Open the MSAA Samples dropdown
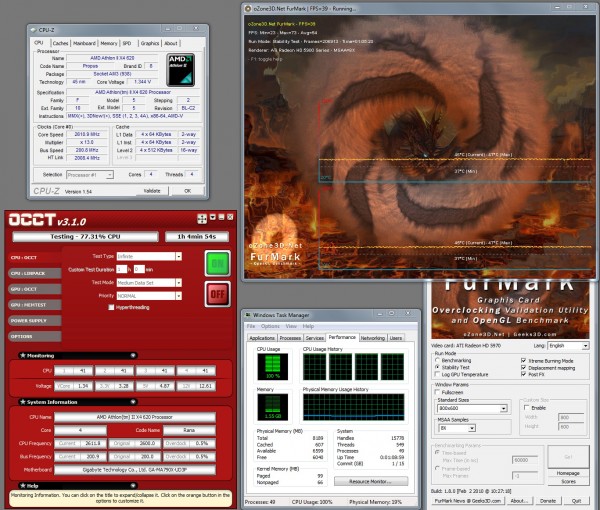Screen dimensions: 600x510 tap(457, 428)
